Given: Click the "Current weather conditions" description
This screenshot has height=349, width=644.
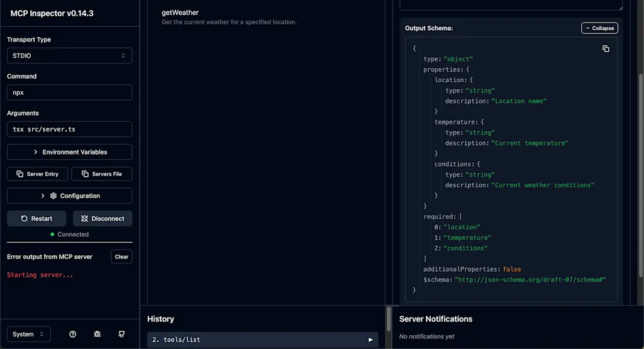Looking at the screenshot, I should click(x=543, y=185).
